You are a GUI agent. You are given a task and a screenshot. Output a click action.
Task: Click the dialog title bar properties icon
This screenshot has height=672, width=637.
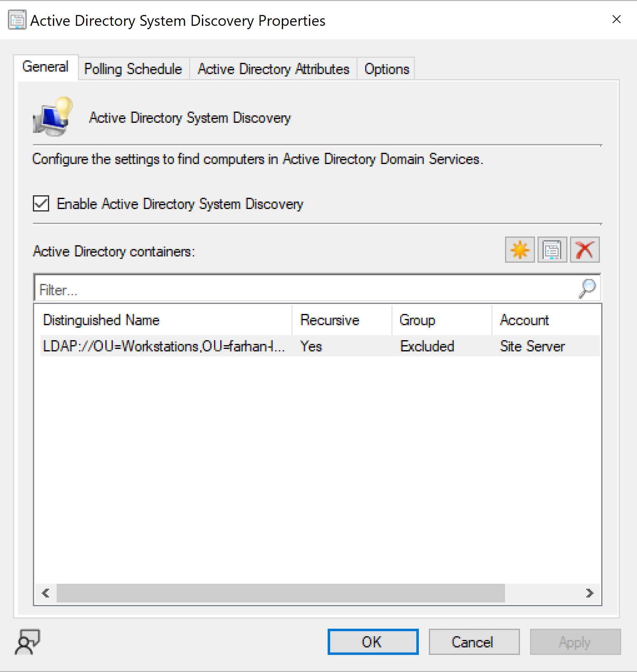click(x=17, y=20)
